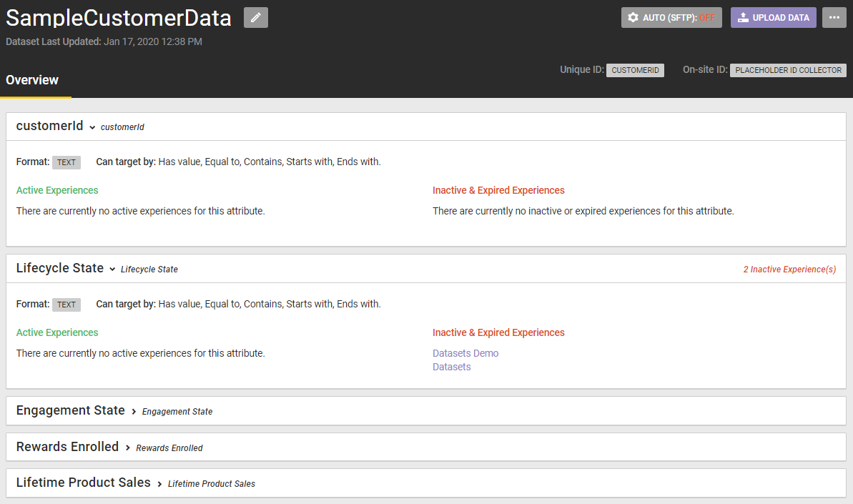Open the Datasets experience link

click(452, 367)
